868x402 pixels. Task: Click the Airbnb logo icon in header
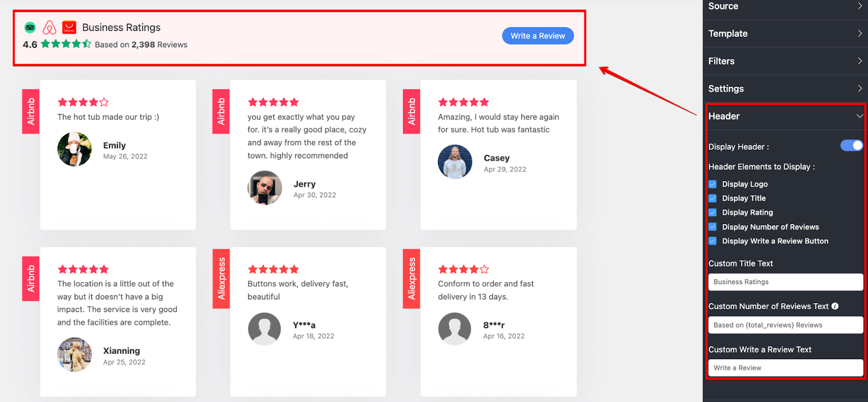point(49,27)
